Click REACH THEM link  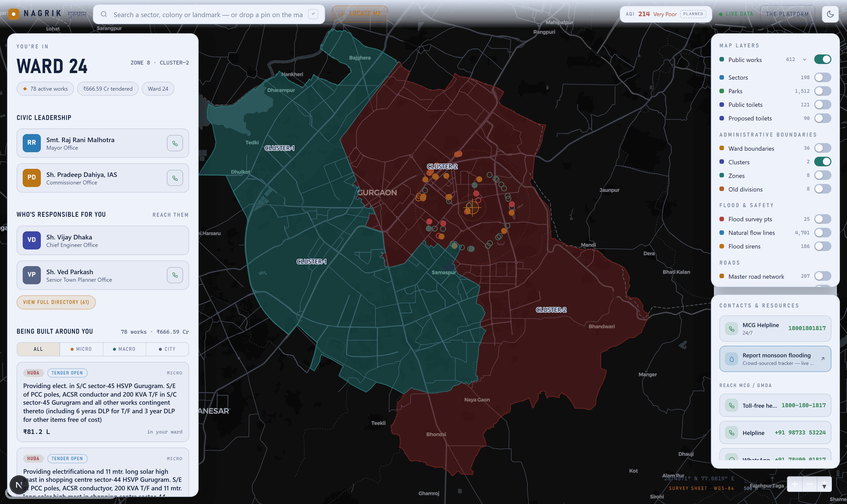(x=170, y=215)
